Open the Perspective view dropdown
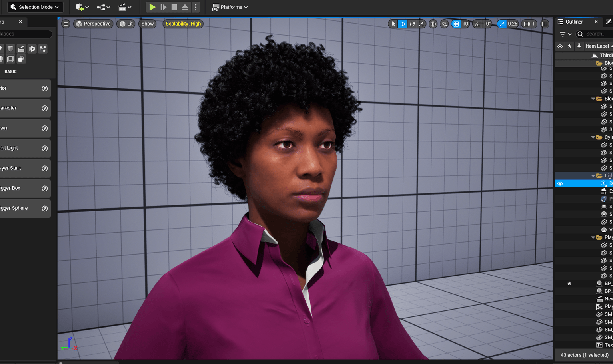 pyautogui.click(x=93, y=24)
